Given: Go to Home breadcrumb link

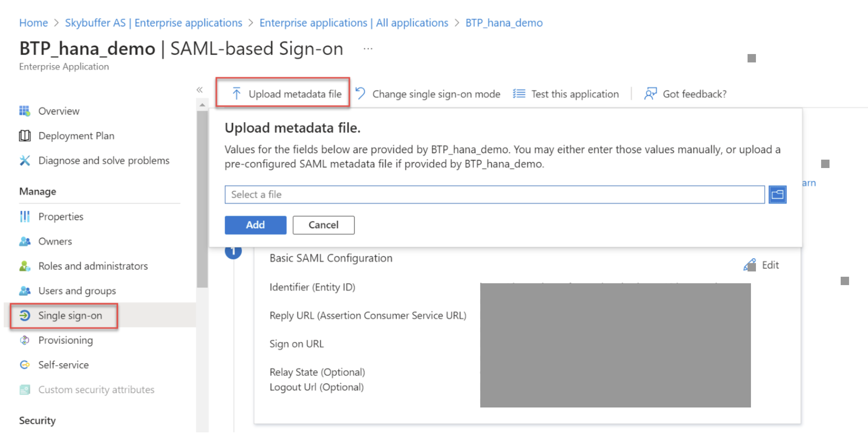Looking at the screenshot, I should (x=33, y=23).
